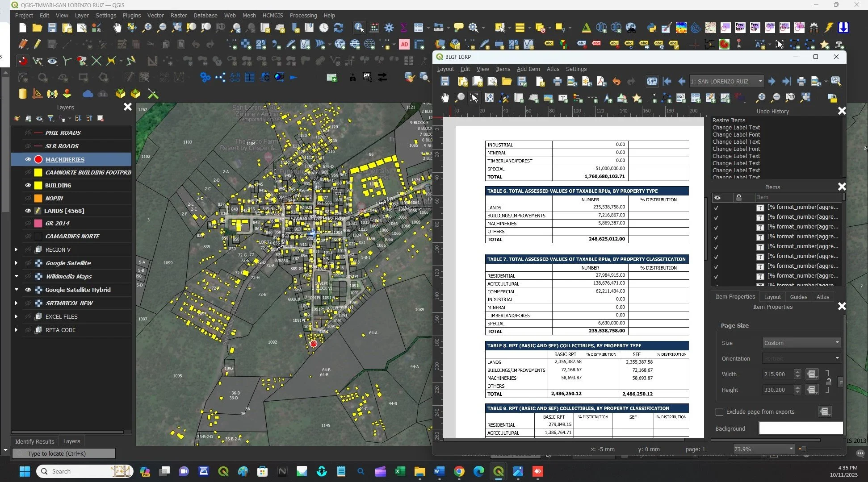Open the atlas feature SAN LORENZO RUIZ dropdown

tap(760, 81)
